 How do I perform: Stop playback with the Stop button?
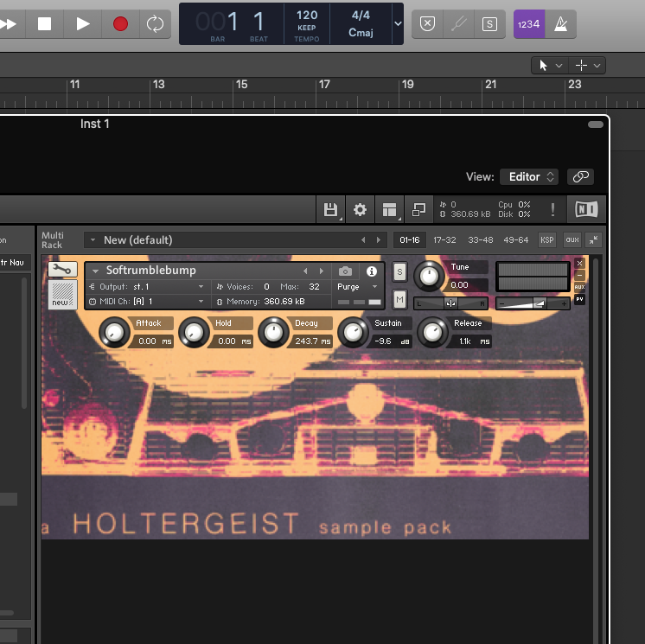(44, 24)
